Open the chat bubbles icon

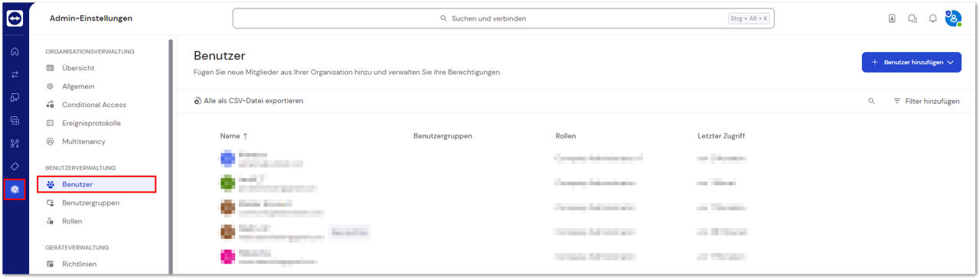tap(913, 18)
